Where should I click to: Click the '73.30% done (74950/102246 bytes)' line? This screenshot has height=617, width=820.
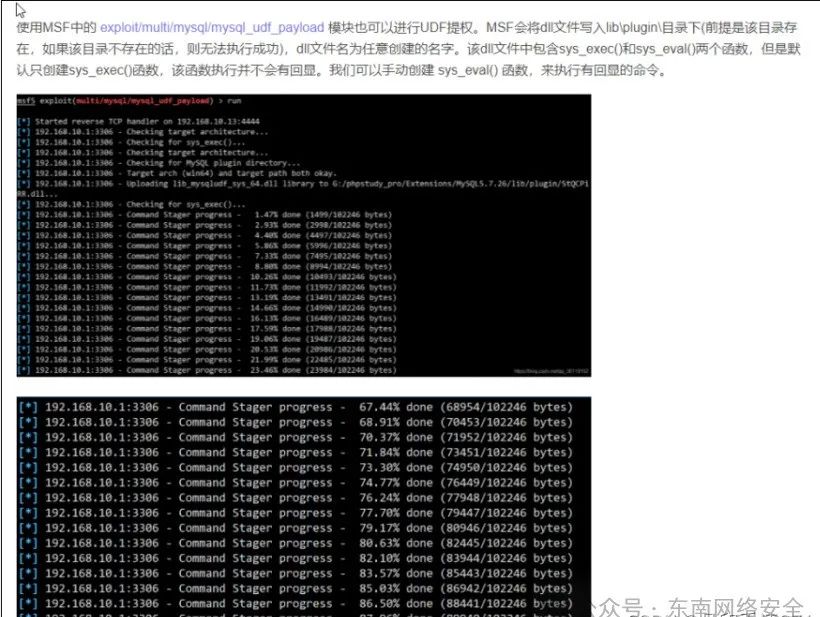coord(295,467)
